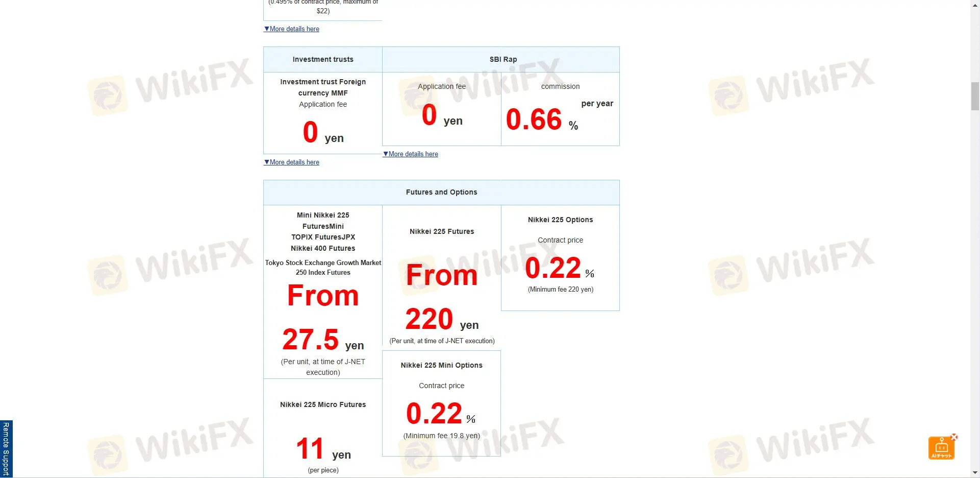
Task: Click the Nikkei 225 Futures heading
Action: click(x=442, y=232)
